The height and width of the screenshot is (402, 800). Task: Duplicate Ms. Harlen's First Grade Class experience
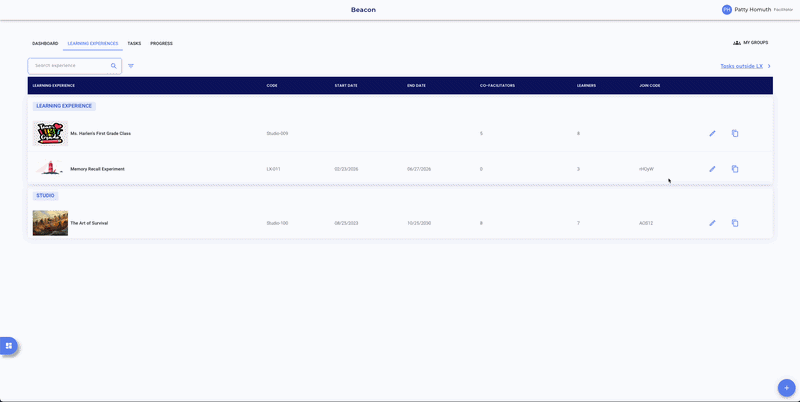[x=735, y=133]
